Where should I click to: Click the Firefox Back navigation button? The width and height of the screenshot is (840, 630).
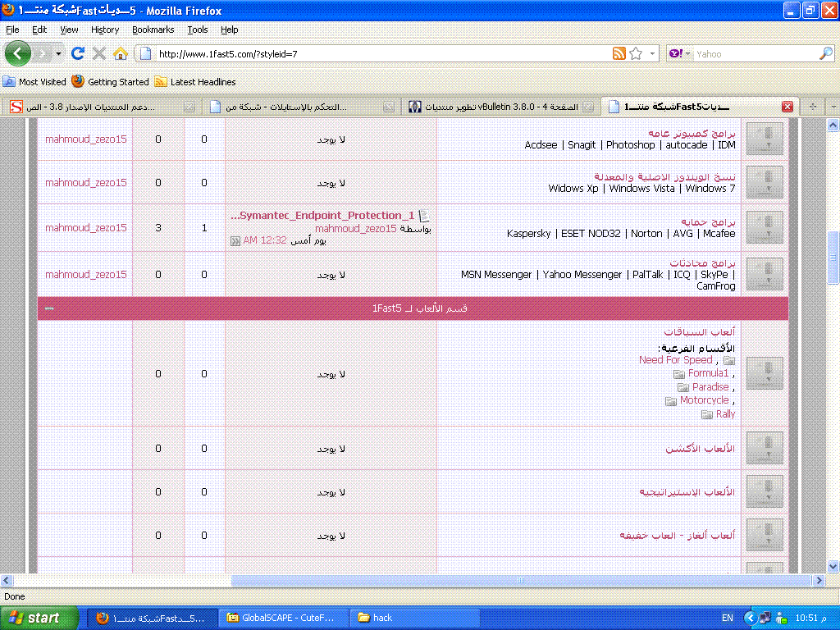(x=18, y=53)
